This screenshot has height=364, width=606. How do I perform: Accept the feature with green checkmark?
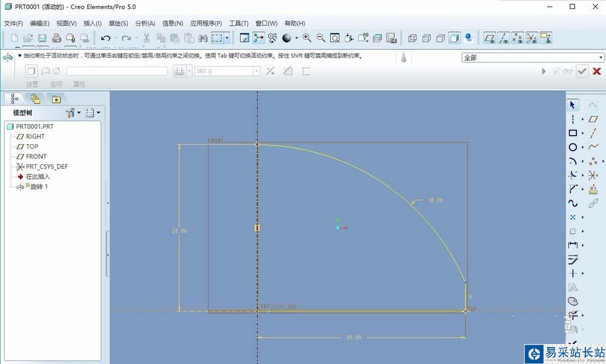[x=582, y=71]
